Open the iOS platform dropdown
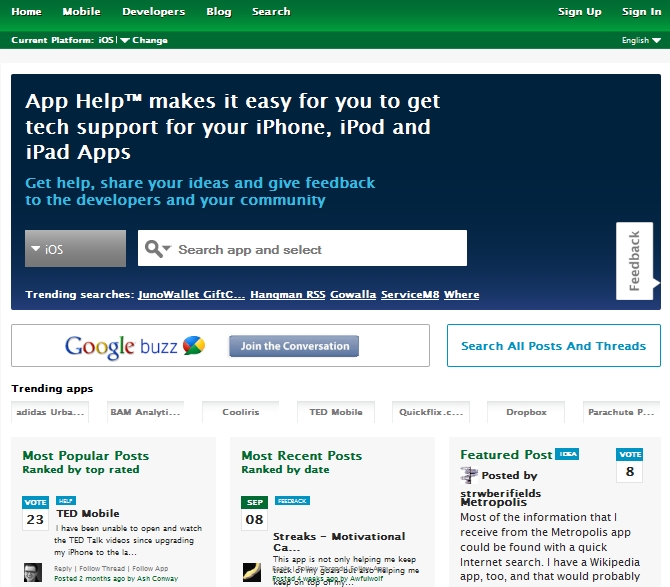Viewport: 670px width, 587px height. pyautogui.click(x=76, y=249)
